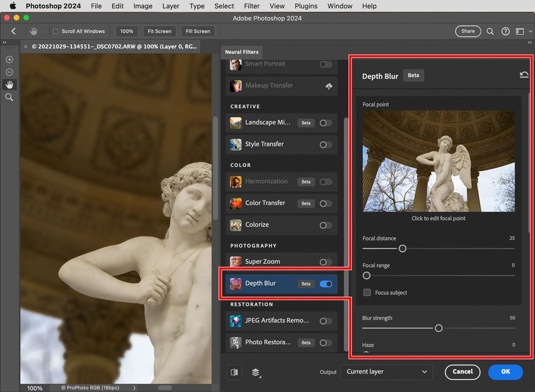Download the Makeup Transfer filter cloud icon
Screen dimensions: 535x392
[329, 86]
